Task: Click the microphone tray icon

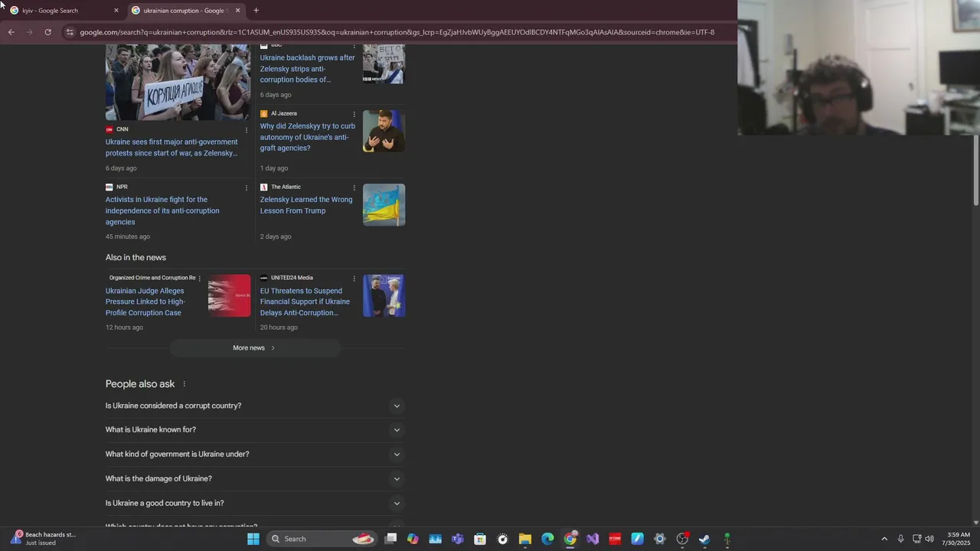Action: click(x=901, y=539)
